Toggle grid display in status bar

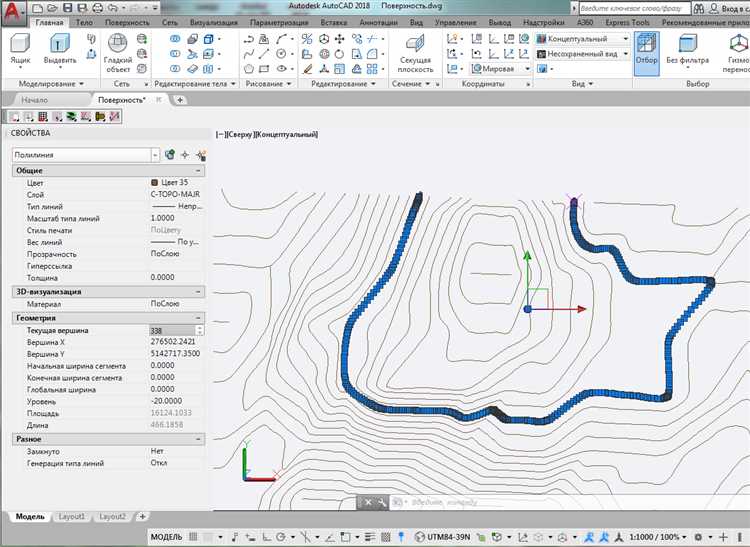[x=193, y=537]
